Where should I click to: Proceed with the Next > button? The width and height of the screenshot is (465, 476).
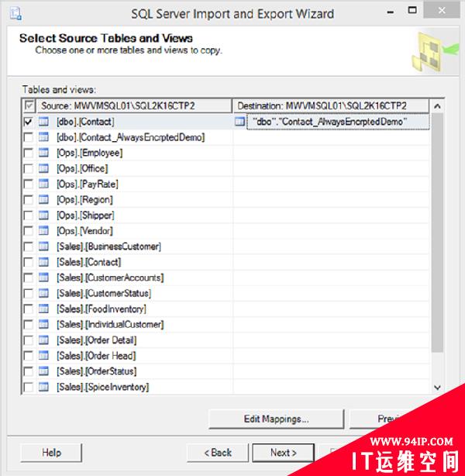point(283,453)
